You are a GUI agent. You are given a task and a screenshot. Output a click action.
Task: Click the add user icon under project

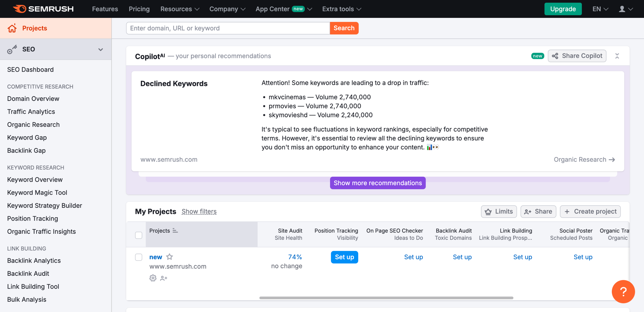[164, 278]
